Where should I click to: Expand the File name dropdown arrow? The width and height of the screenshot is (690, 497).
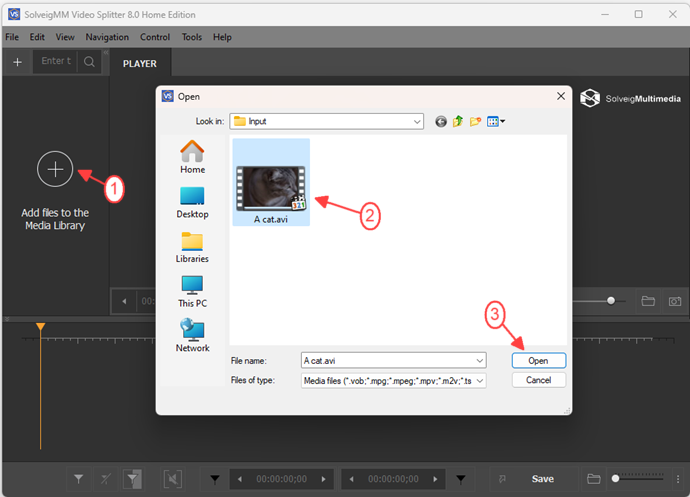480,361
